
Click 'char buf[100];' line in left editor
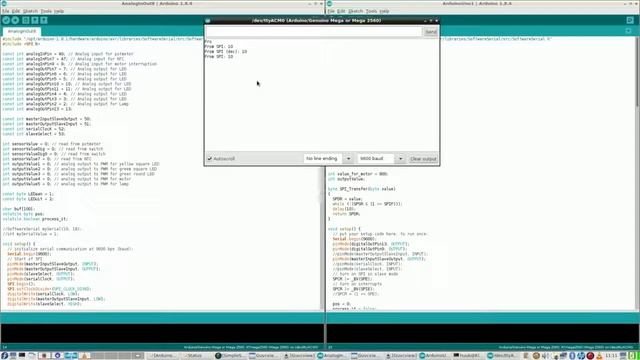tap(18, 209)
